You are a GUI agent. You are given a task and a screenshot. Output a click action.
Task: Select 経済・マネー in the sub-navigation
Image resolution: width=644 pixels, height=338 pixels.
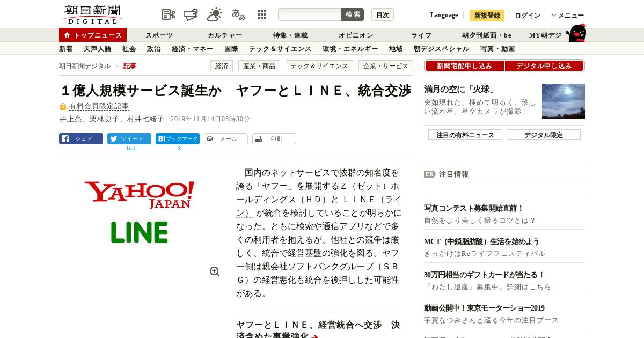193,49
